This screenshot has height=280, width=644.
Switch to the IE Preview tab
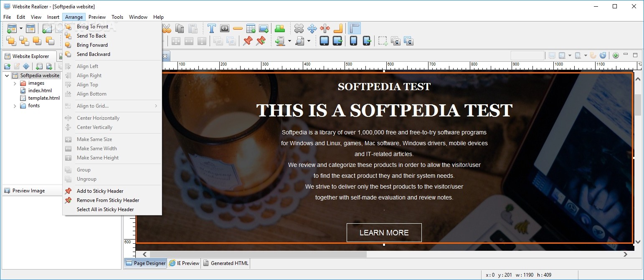click(x=184, y=263)
